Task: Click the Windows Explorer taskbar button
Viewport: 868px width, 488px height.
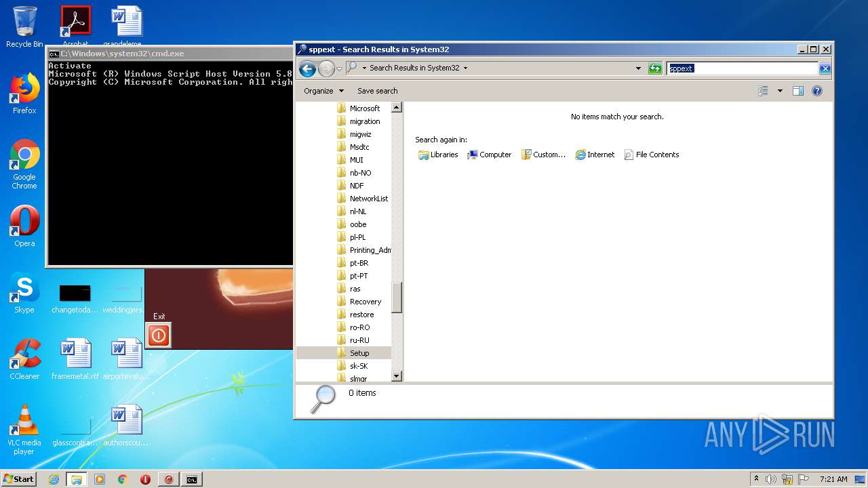Action: point(77,479)
